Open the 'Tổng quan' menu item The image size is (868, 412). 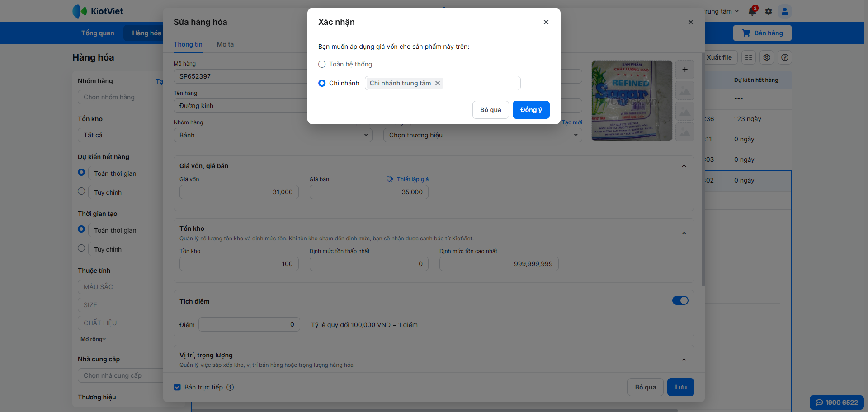tap(98, 33)
